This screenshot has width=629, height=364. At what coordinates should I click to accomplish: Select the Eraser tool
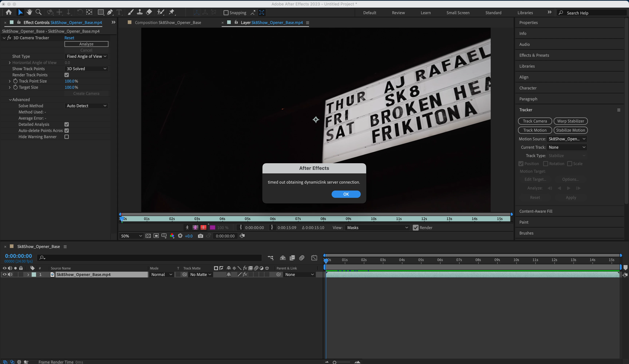[149, 12]
